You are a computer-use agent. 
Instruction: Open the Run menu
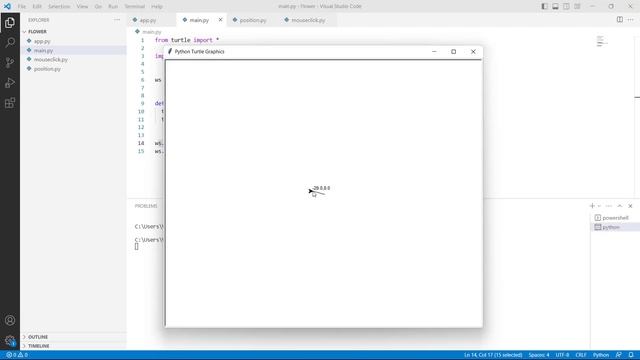point(113,6)
